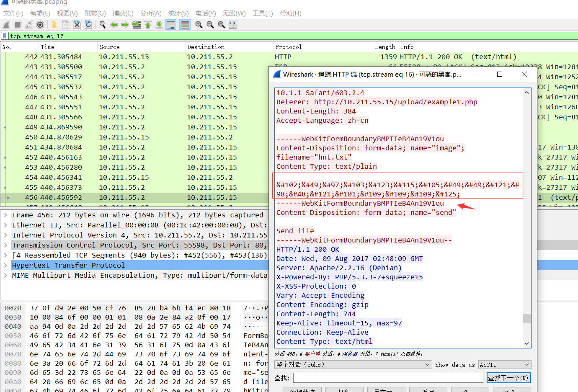
Task: Expand Internet Protocol Version 4 row
Action: pos(5,235)
